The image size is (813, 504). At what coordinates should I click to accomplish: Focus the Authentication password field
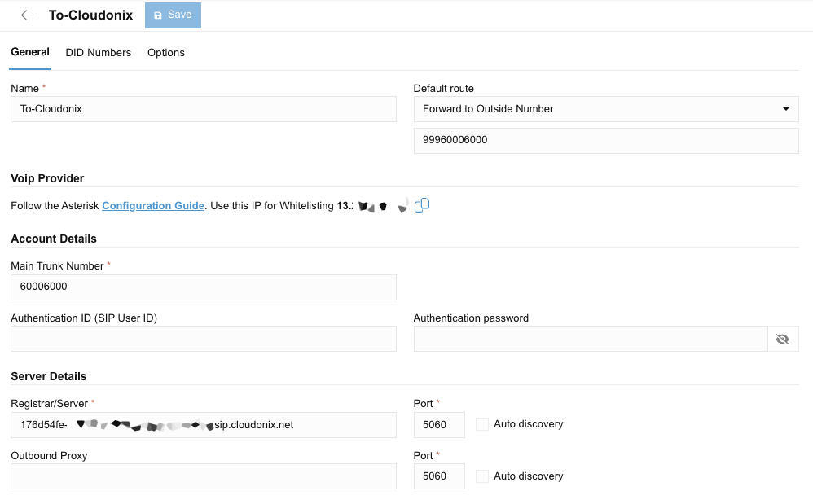click(590, 340)
